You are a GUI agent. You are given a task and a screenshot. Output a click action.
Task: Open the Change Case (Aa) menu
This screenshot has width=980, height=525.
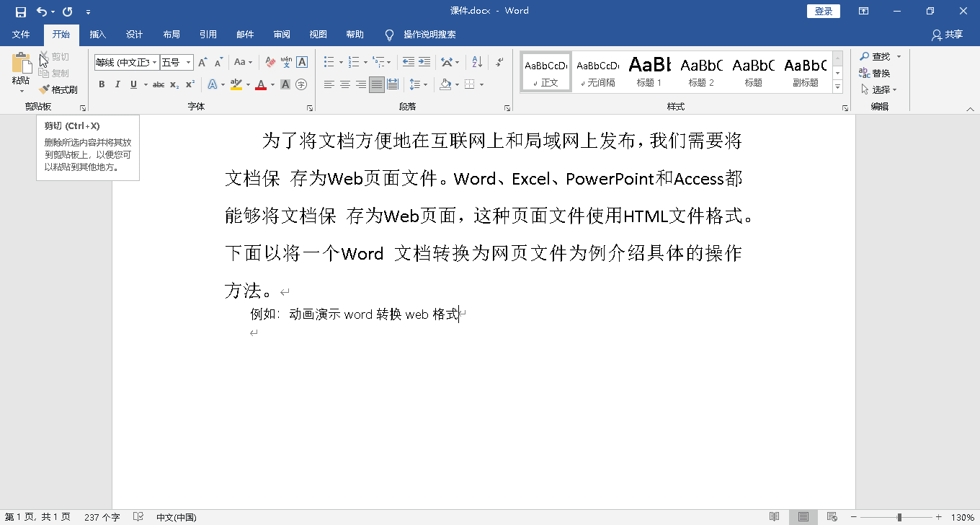(243, 63)
